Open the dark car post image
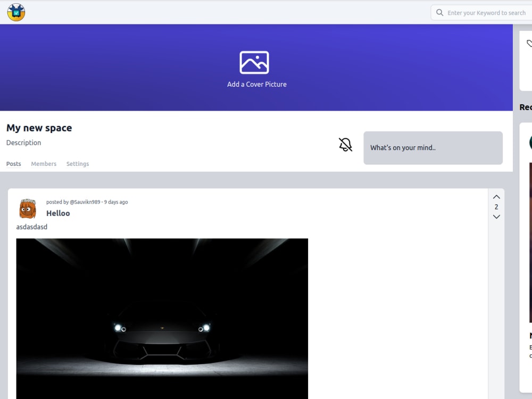The width and height of the screenshot is (532, 399). [162, 319]
